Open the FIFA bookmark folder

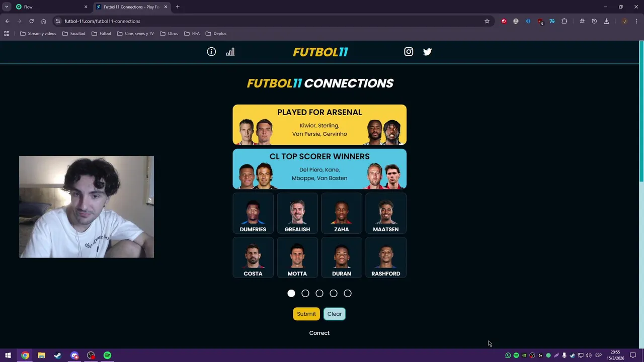pos(192,34)
